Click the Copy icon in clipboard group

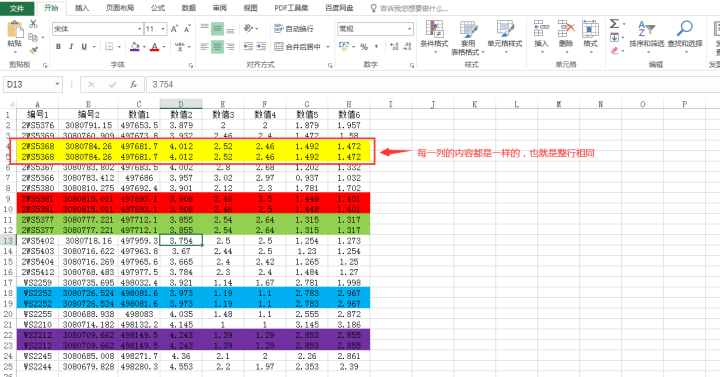pos(32,37)
